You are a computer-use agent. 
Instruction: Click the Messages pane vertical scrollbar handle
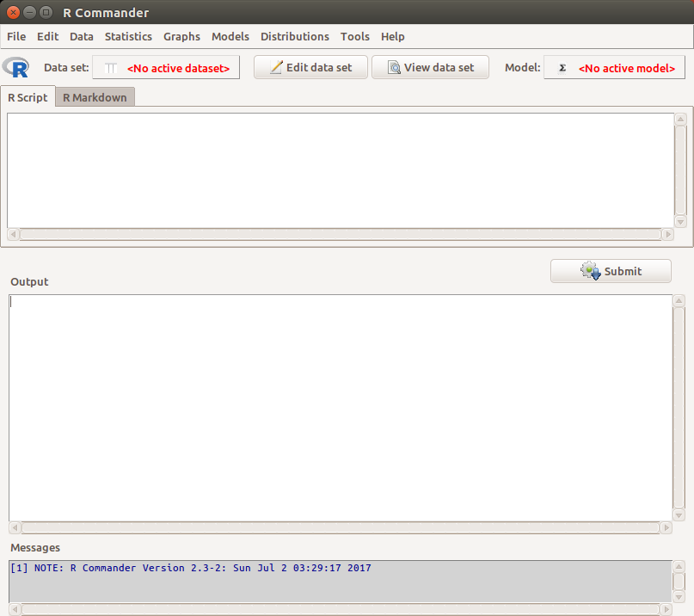coord(679,582)
